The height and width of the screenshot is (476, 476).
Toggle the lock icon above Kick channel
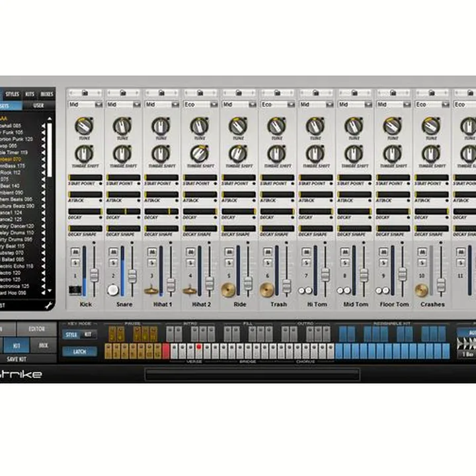(x=85, y=93)
